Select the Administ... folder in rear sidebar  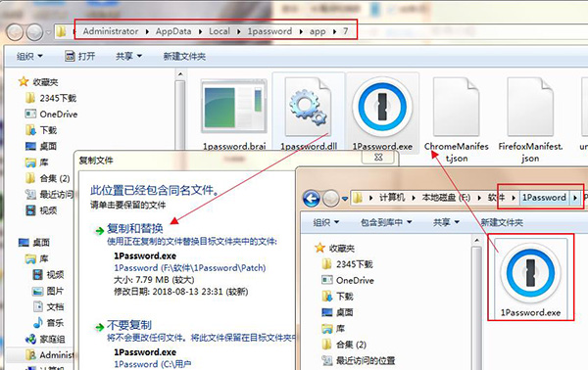point(49,354)
